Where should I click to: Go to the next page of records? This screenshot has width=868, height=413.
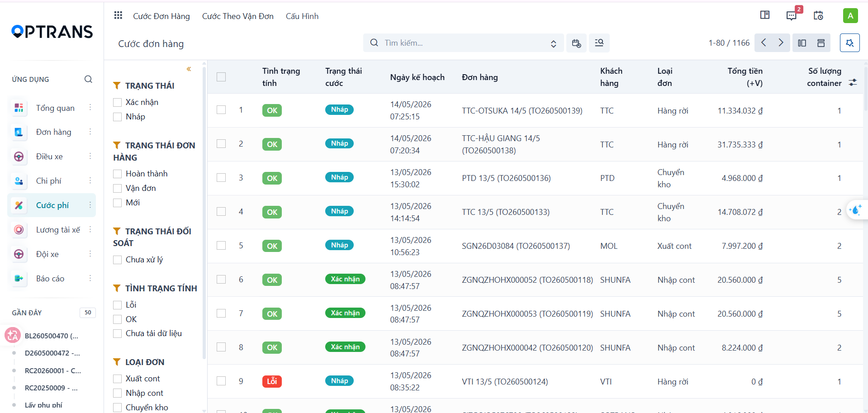781,43
